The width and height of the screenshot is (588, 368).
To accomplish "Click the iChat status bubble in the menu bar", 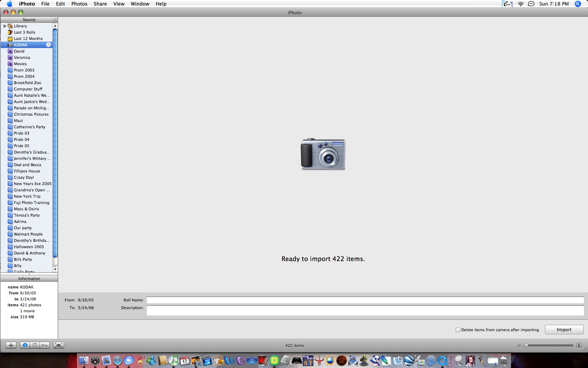I will coord(531,4).
